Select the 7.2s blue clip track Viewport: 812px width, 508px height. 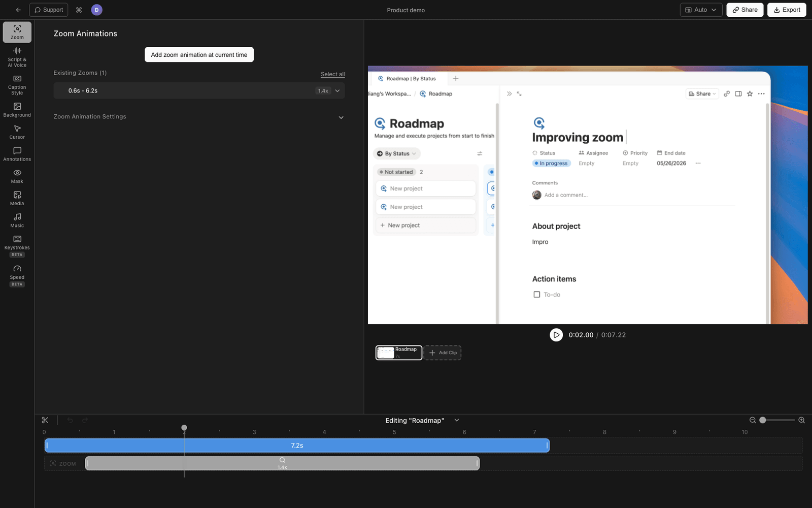click(x=297, y=446)
